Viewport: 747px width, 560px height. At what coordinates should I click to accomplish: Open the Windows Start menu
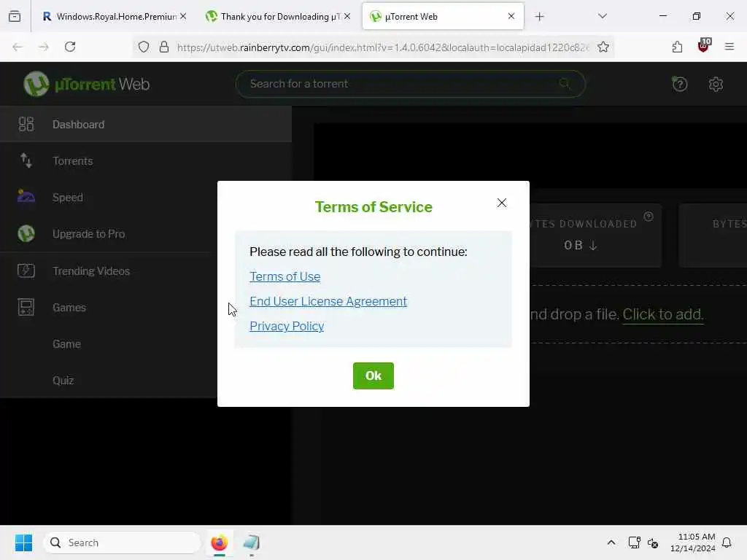[x=23, y=542]
